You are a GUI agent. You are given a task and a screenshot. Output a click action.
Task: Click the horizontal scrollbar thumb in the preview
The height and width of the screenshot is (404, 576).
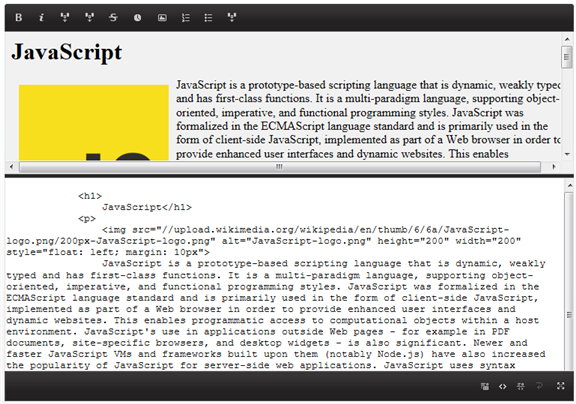[x=280, y=167]
